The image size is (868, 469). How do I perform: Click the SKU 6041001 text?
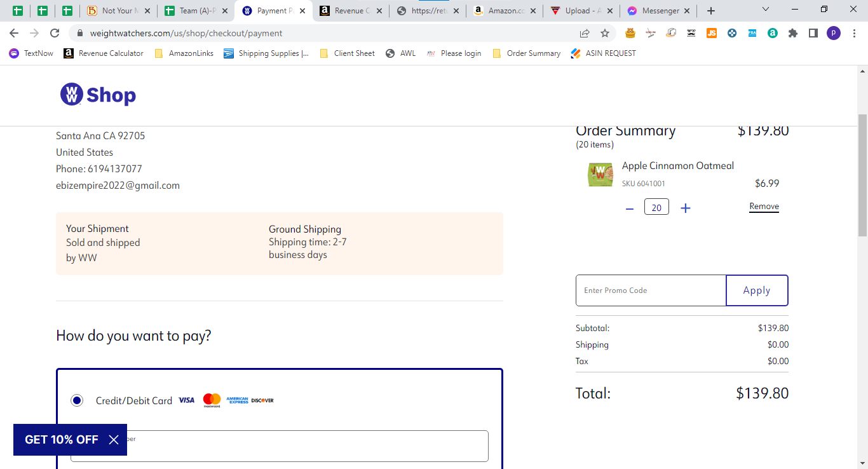click(x=644, y=184)
